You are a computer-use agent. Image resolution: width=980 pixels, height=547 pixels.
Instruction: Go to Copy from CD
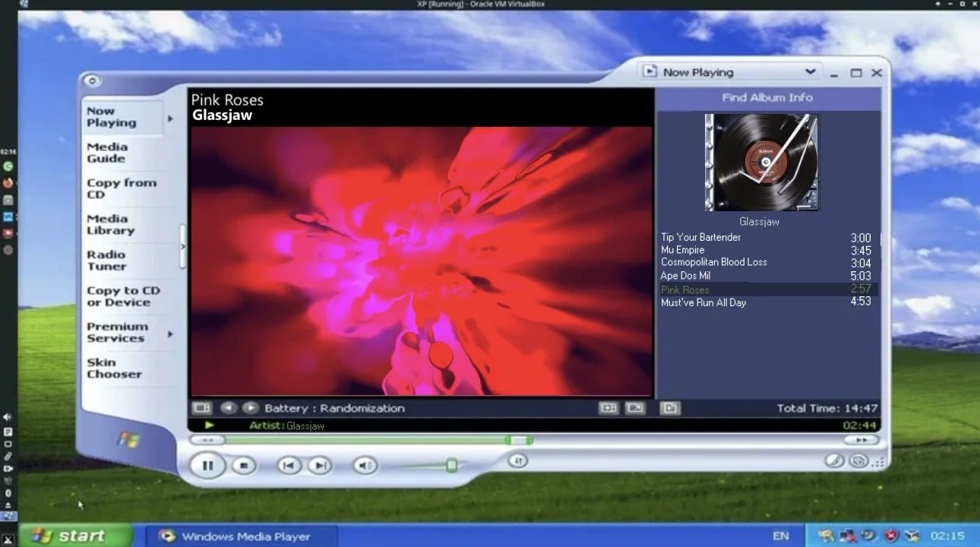click(x=121, y=188)
